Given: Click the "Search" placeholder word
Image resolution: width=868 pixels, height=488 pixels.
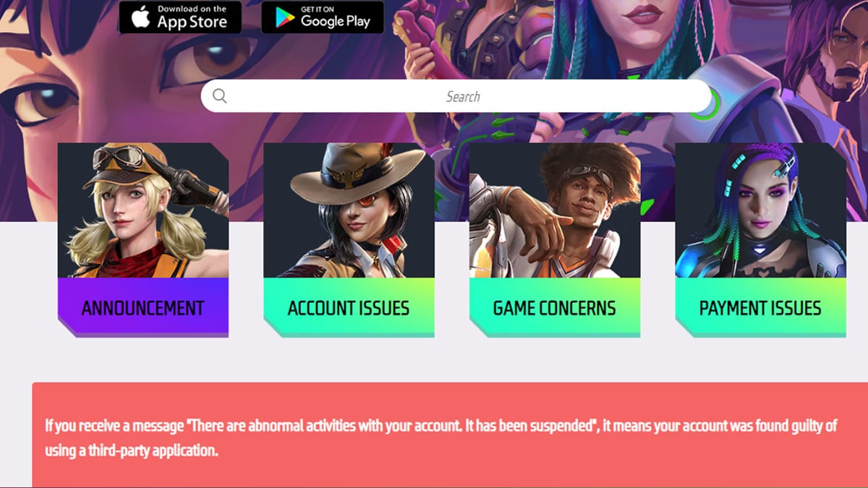Looking at the screenshot, I should click(x=463, y=96).
